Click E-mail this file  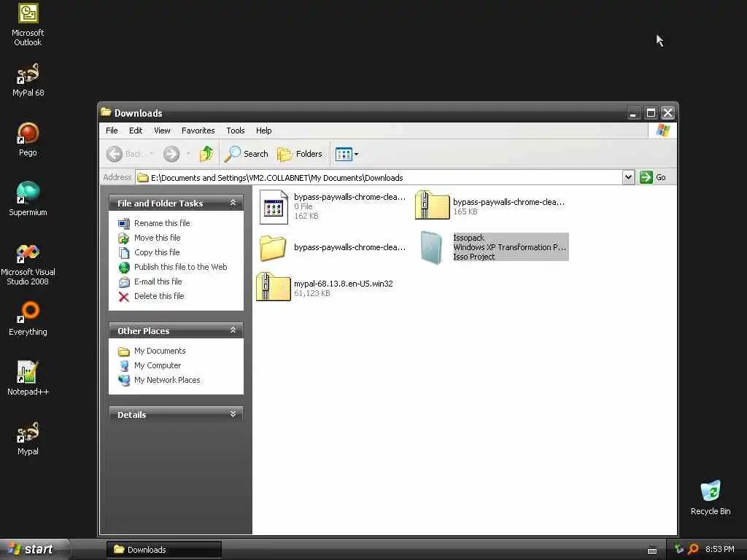[158, 281]
